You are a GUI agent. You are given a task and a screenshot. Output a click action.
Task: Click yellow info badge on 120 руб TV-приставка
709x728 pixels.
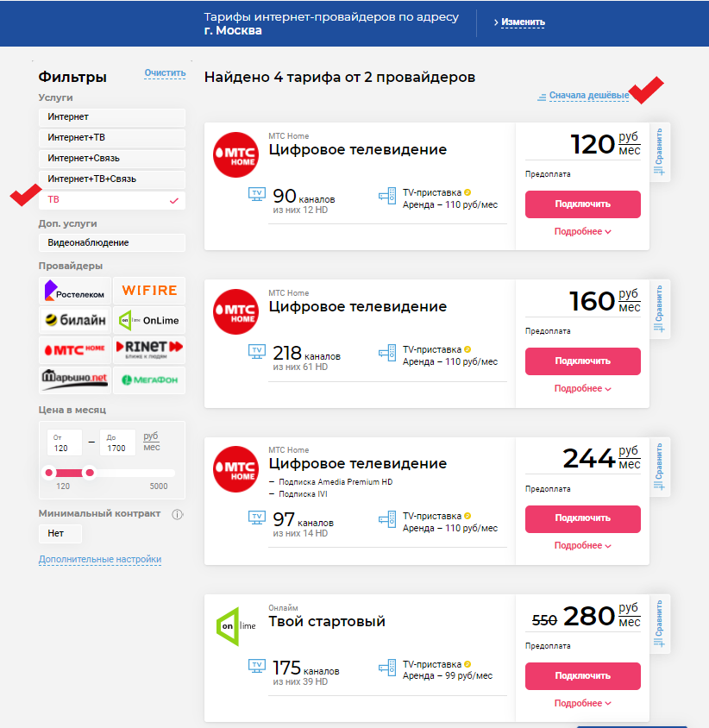(x=467, y=192)
